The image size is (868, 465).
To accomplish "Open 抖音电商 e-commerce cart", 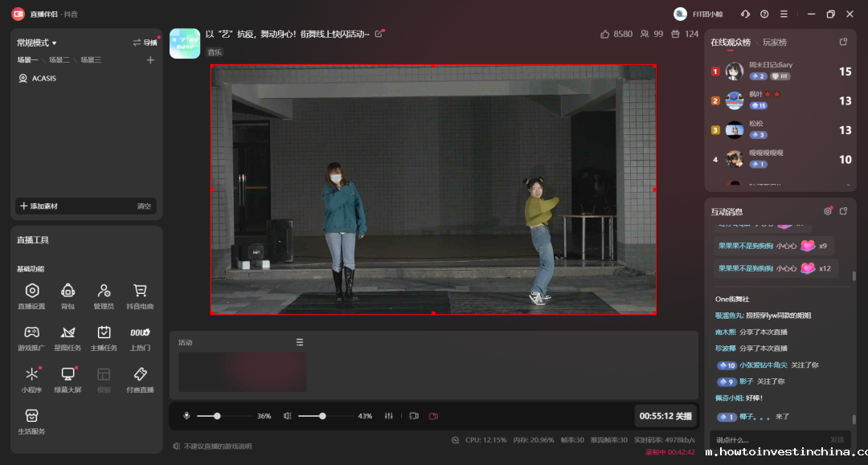I will pyautogui.click(x=140, y=295).
